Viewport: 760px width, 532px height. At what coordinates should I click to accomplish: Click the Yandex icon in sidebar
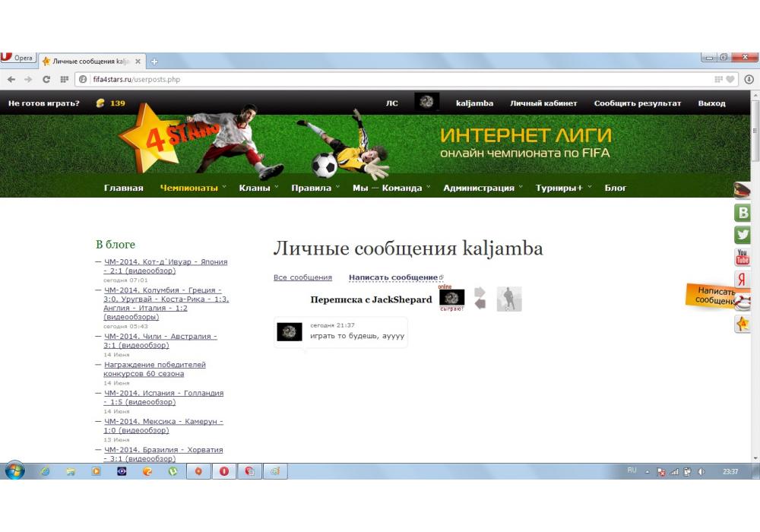coord(743,279)
